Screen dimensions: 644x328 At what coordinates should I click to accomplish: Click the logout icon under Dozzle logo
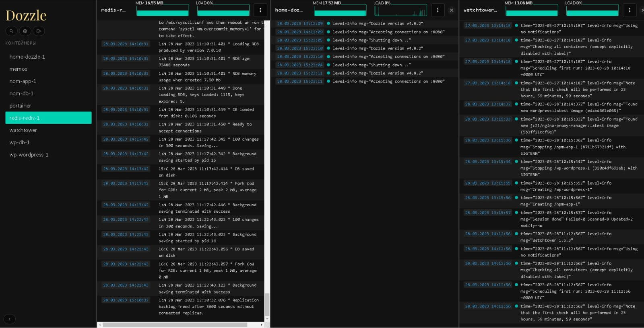point(39,31)
